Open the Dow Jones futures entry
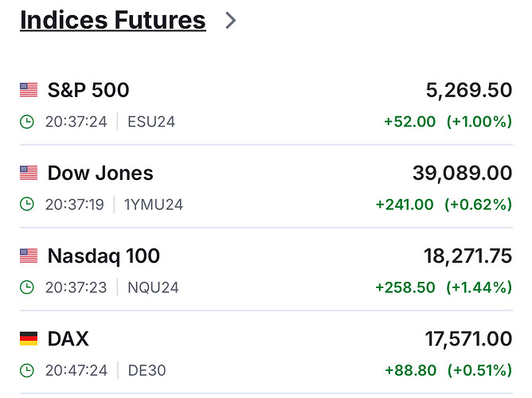 click(100, 173)
